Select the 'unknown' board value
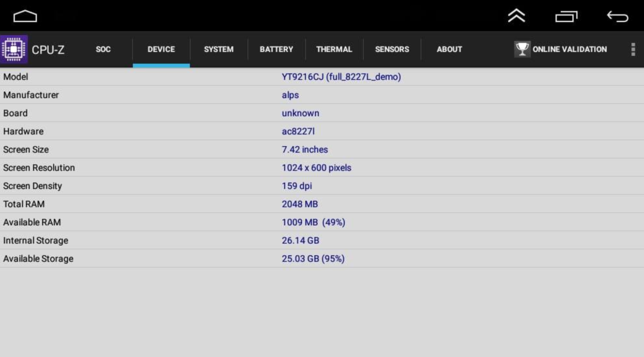 300,113
